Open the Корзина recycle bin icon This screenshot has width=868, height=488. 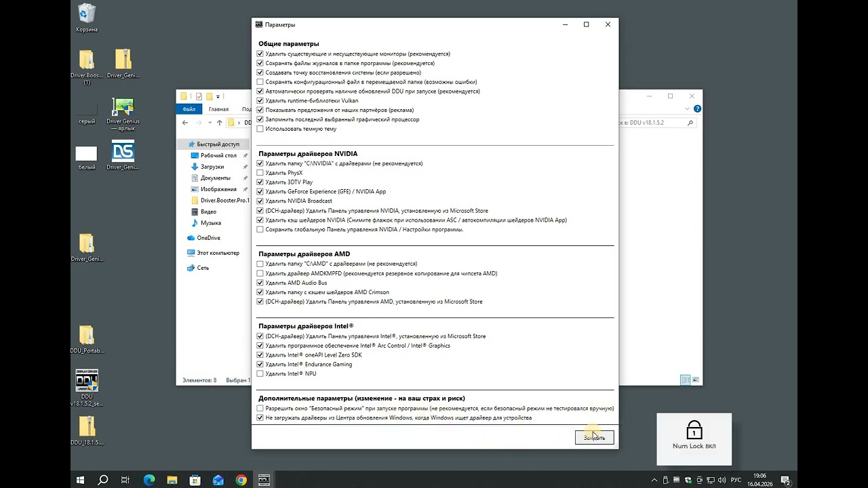click(x=87, y=18)
